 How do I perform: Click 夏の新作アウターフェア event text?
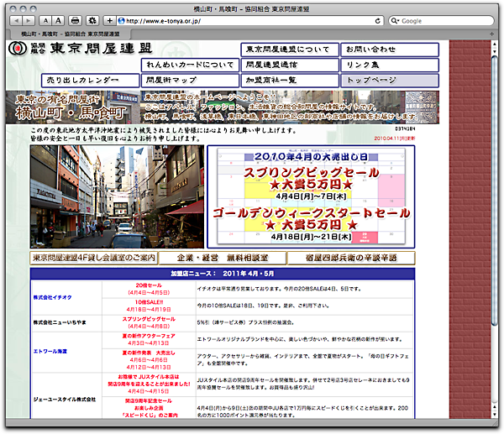pos(149,336)
